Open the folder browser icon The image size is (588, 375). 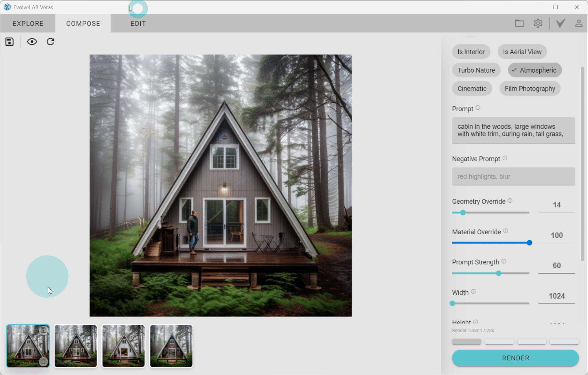pos(519,23)
